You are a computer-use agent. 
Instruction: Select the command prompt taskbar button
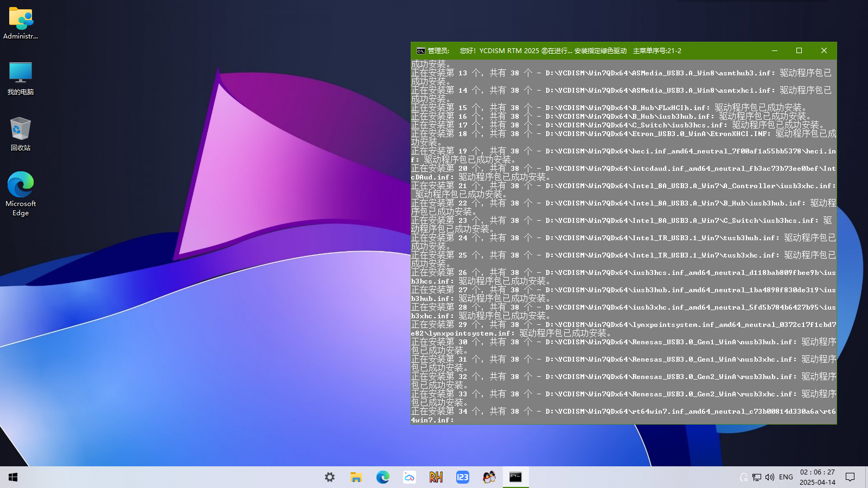coord(515,477)
